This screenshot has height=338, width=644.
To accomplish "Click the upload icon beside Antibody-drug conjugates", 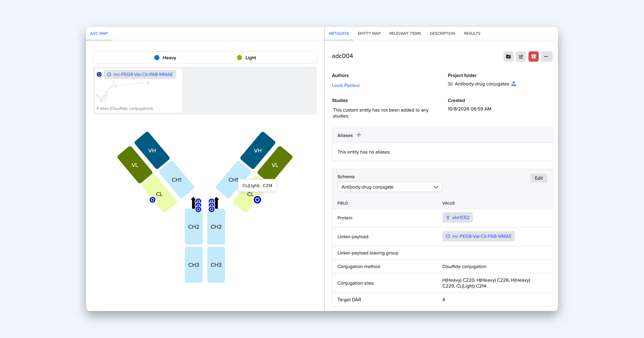I will click(514, 84).
